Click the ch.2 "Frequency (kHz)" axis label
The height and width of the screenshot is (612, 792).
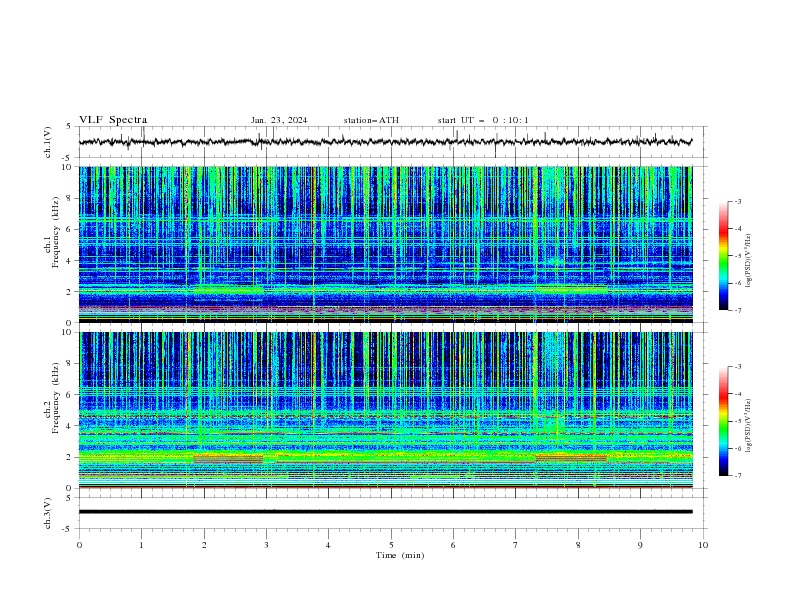coord(55,398)
